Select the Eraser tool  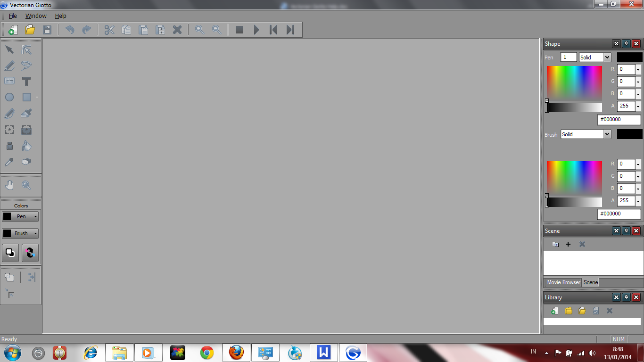(26, 162)
